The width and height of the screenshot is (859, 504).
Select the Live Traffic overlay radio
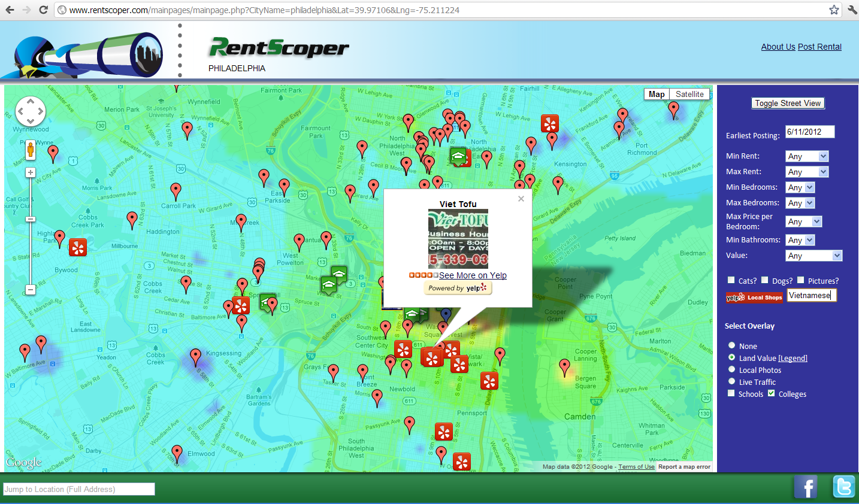(x=731, y=381)
